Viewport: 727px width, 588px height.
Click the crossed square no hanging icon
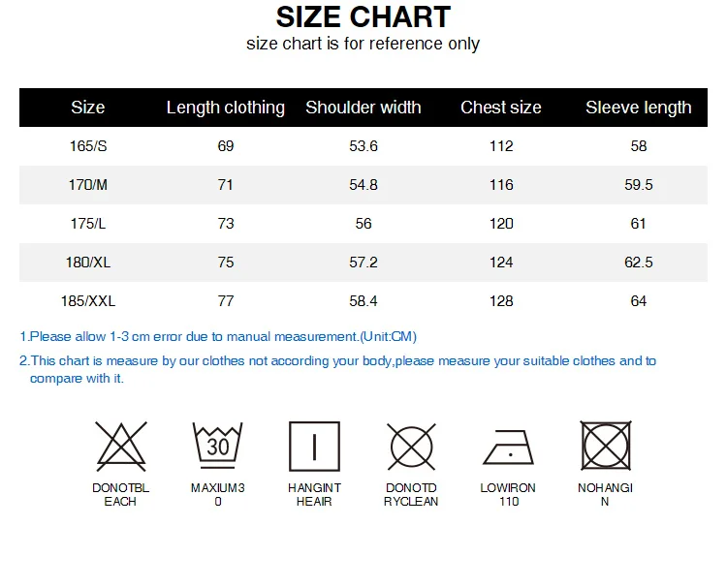[x=606, y=446]
